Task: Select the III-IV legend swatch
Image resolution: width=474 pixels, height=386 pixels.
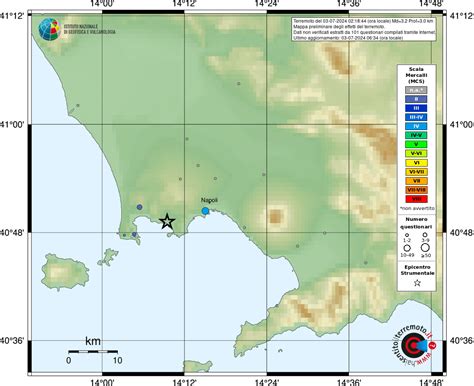Action: coord(416,117)
